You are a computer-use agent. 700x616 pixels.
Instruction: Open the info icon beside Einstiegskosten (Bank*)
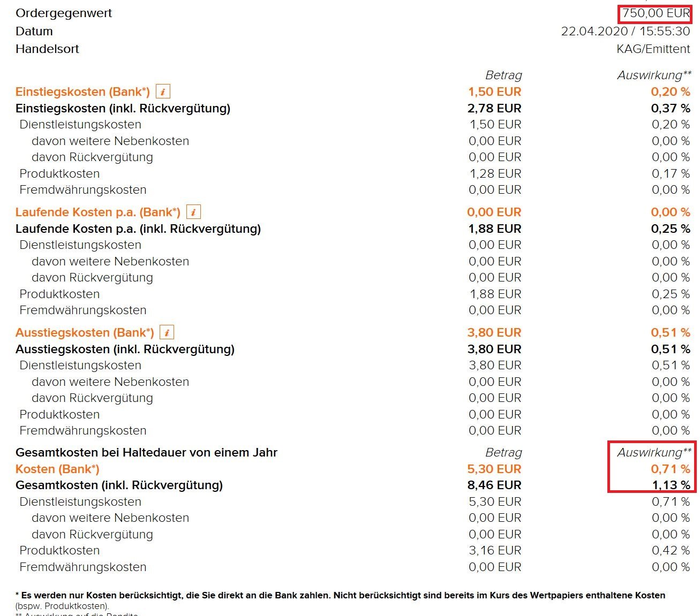pyautogui.click(x=163, y=92)
